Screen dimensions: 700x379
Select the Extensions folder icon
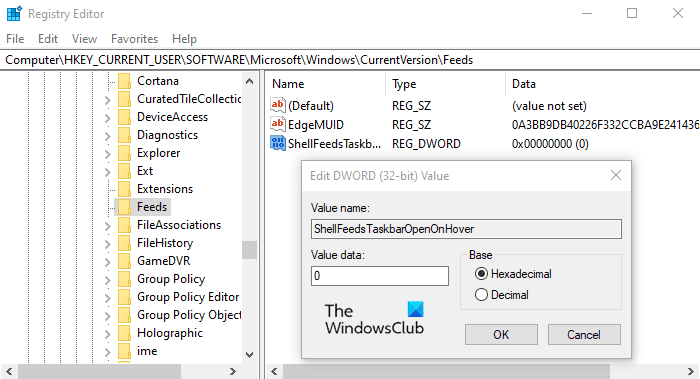(125, 189)
